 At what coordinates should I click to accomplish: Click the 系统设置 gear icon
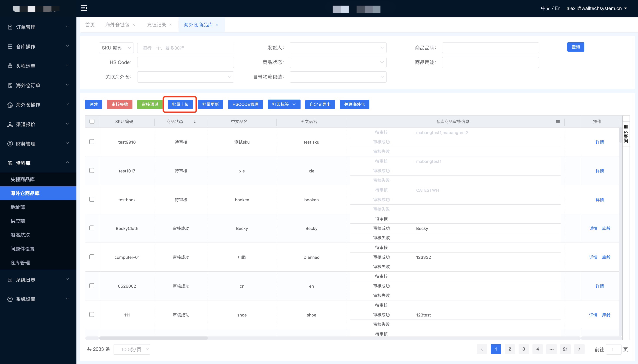10,299
